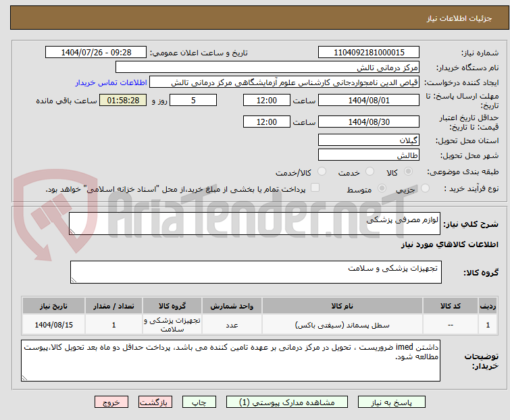Screen dimensions: 510x420
Task: Click the چاپ print button
Action: [x=199, y=402]
